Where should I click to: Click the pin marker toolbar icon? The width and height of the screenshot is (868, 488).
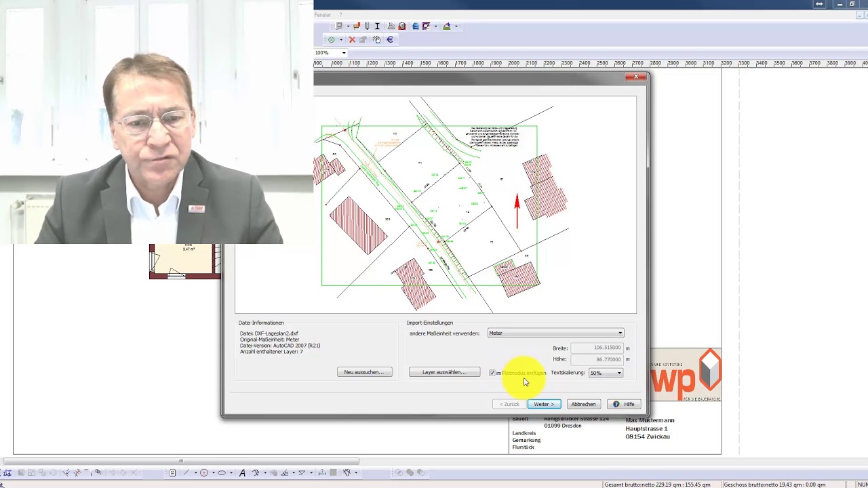367,26
